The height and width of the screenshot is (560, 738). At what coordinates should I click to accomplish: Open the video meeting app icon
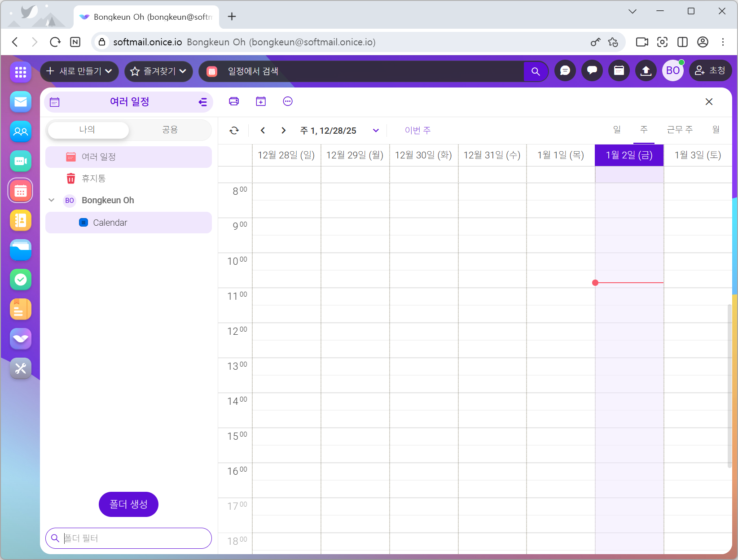[21, 161]
